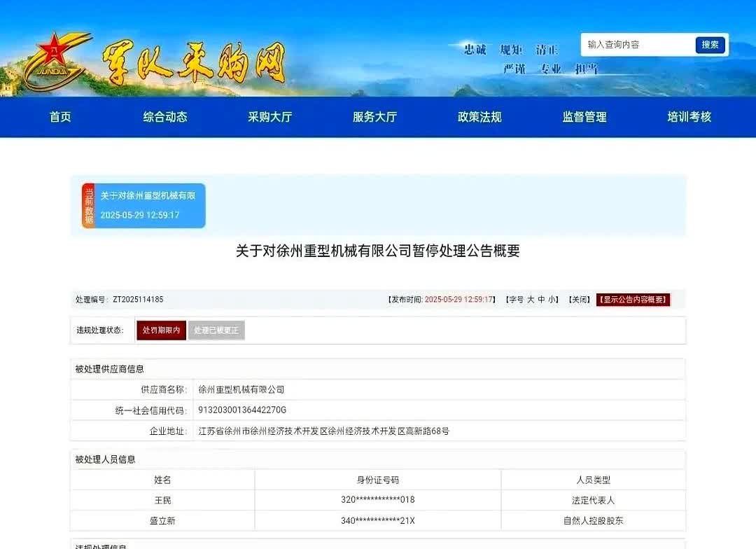Click the 供应商名称 label
The height and width of the screenshot is (549, 756).
(163, 390)
